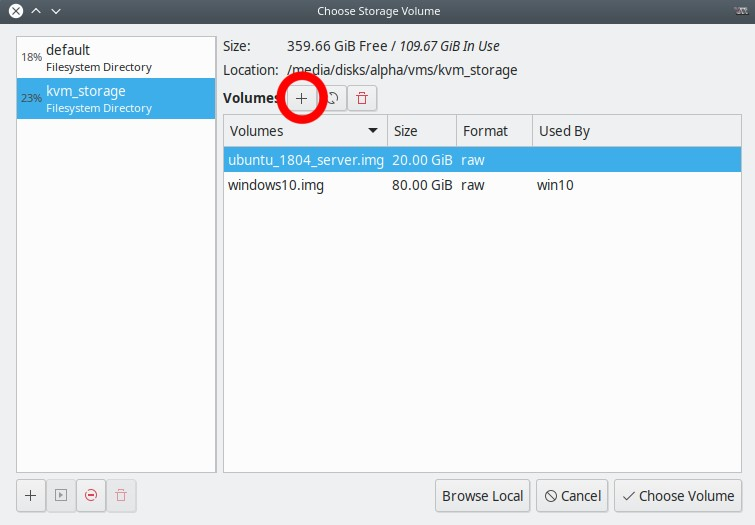This screenshot has height=525, width=755.
Task: Close the Choose Storage Volume dialog
Action: [16, 11]
